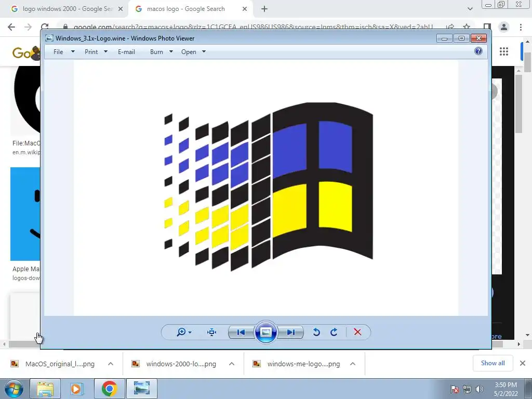The height and width of the screenshot is (399, 532).
Task: Click Chrome tab search chevron
Action: (x=470, y=9)
